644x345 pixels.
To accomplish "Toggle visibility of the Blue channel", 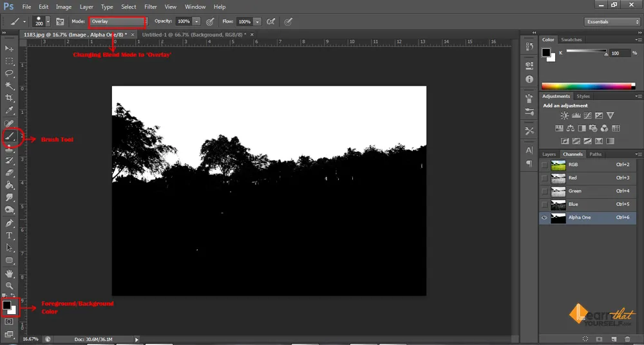I will pyautogui.click(x=545, y=205).
